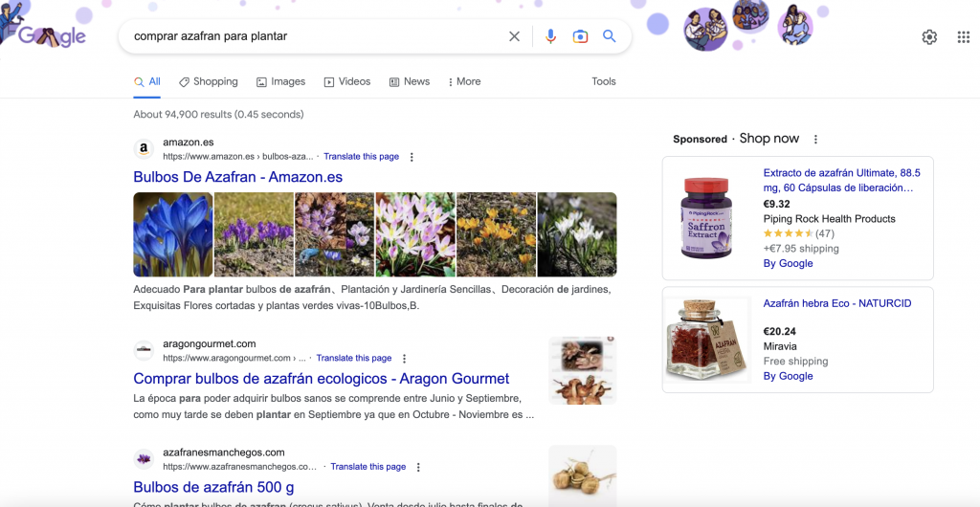The width and height of the screenshot is (980, 507).
Task: Click the white crocus thumbnail
Action: 577,234
